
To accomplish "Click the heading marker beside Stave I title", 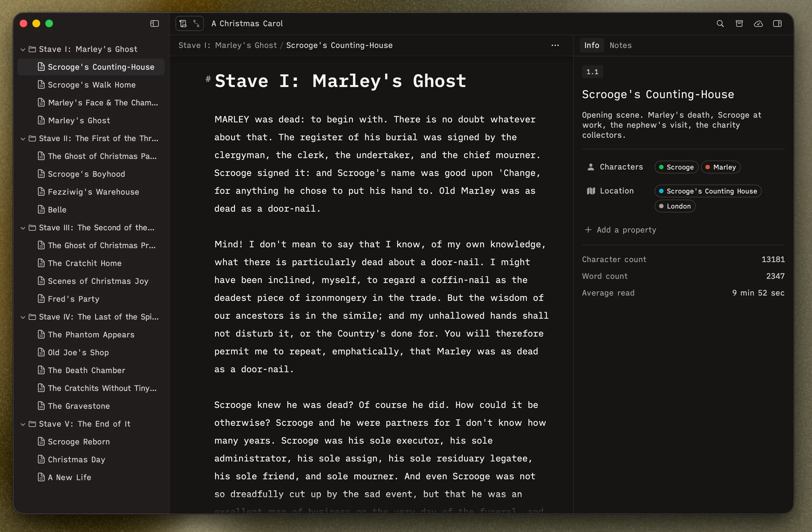I will pos(208,79).
